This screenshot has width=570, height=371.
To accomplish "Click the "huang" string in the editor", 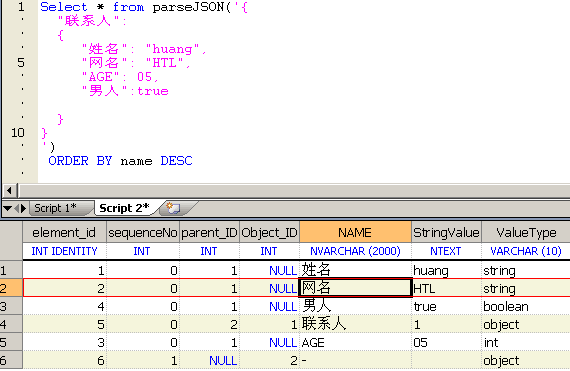I will 173,49.
